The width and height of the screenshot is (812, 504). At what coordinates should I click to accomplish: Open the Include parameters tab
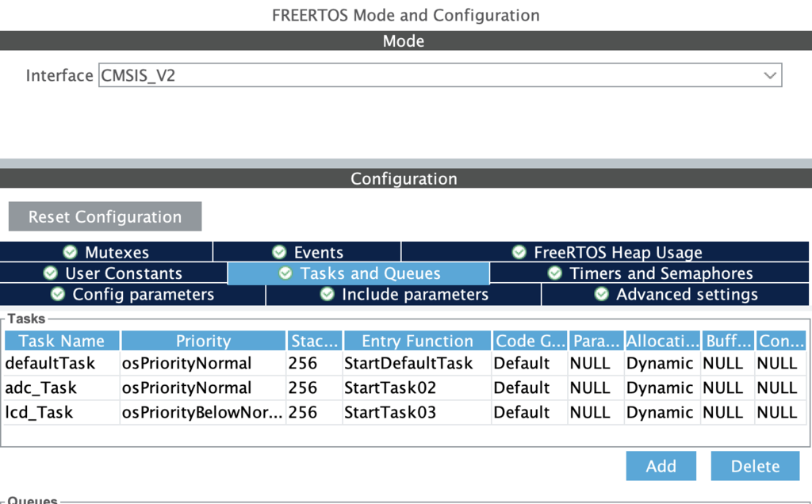(x=404, y=295)
